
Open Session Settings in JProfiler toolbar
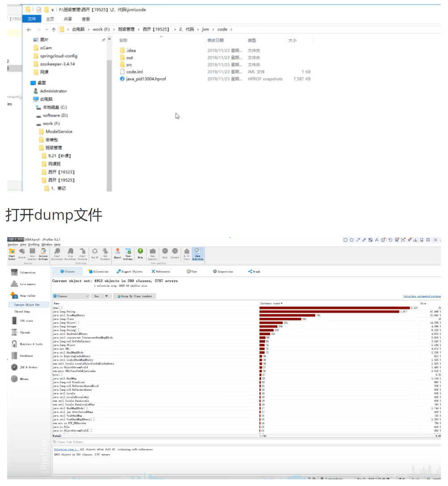pyautogui.click(x=43, y=254)
